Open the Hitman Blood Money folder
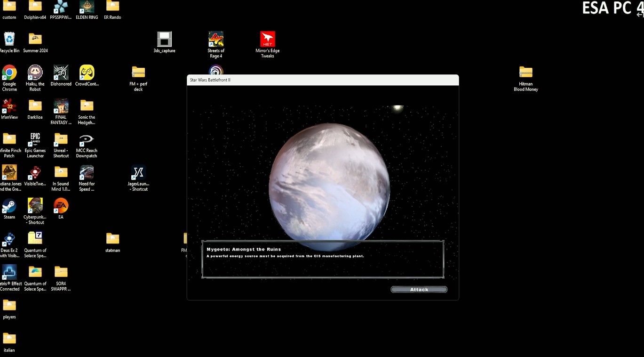The image size is (644, 357). tap(526, 73)
